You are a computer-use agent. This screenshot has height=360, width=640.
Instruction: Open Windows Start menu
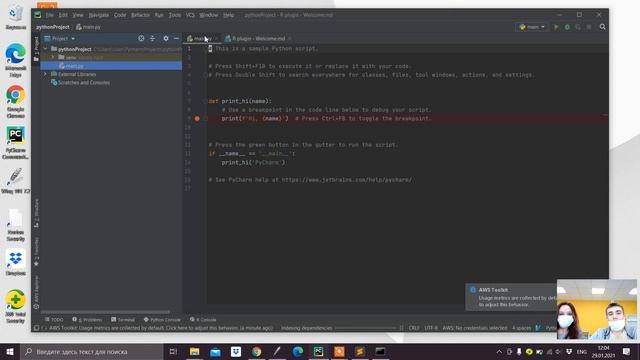coord(10,351)
